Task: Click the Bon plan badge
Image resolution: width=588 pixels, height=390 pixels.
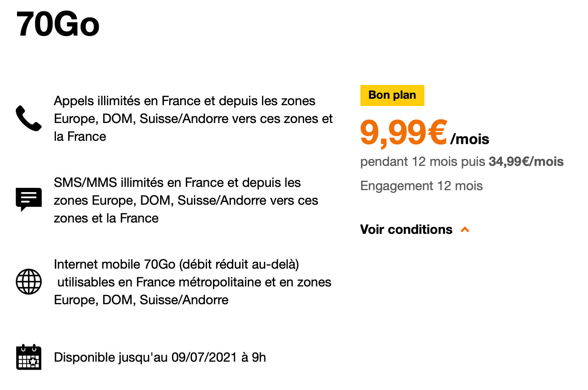Action: [392, 95]
